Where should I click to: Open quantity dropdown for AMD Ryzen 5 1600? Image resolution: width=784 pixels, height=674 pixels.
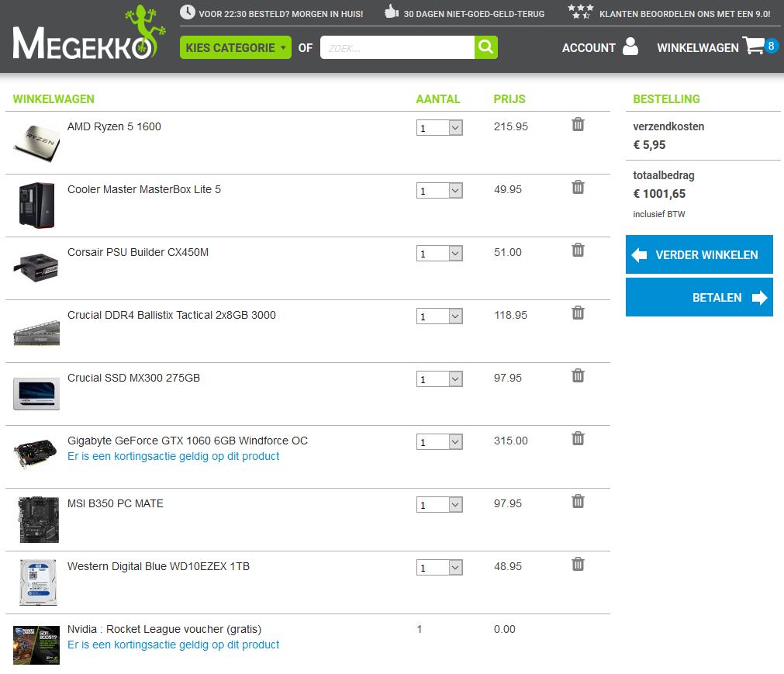[440, 127]
